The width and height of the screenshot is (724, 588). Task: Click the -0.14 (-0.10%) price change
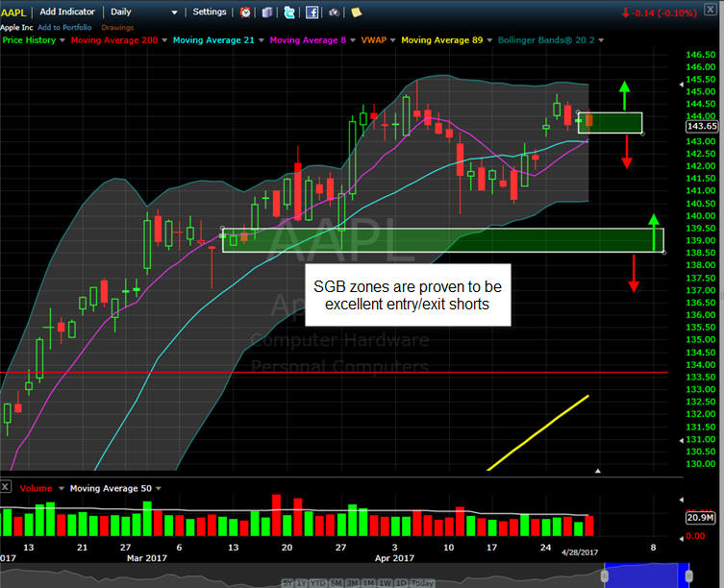pos(660,12)
